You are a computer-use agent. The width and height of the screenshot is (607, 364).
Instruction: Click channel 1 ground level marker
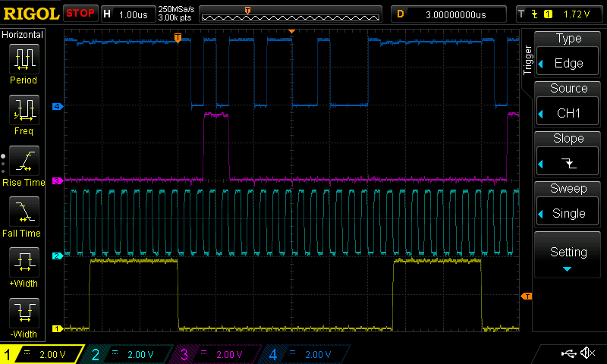[x=58, y=329]
